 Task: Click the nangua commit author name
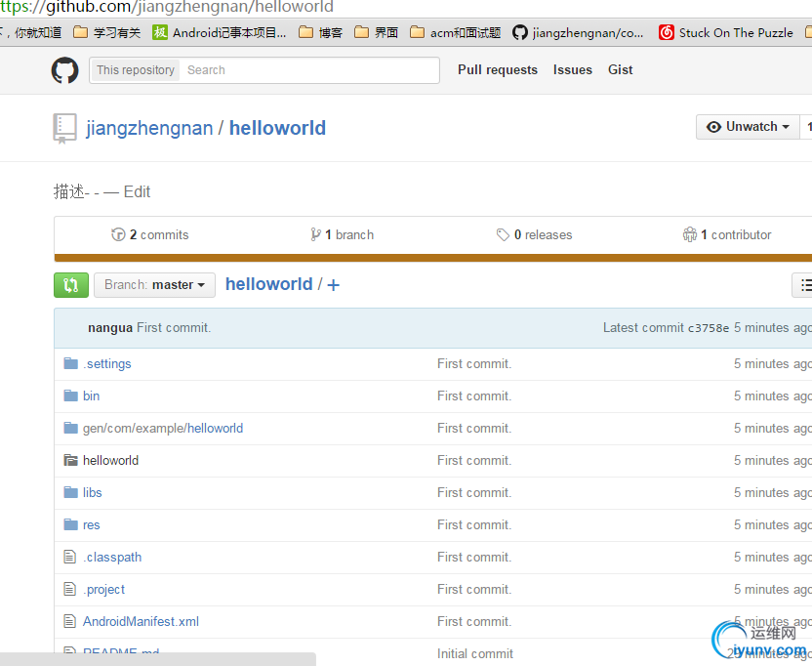(110, 328)
